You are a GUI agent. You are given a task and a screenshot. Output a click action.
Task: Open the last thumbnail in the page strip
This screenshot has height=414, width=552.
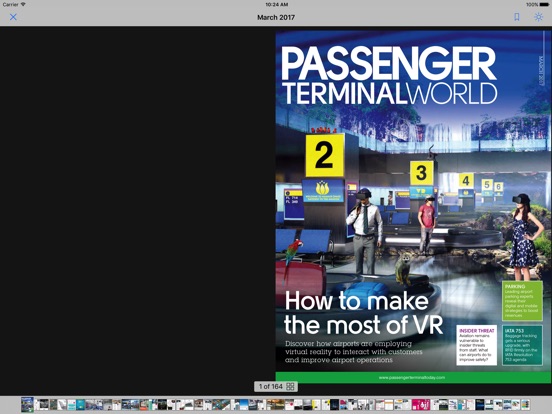[525, 404]
